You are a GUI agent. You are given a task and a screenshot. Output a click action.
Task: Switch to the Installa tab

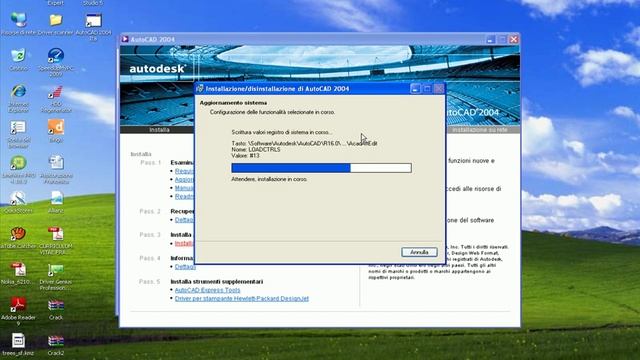point(159,130)
